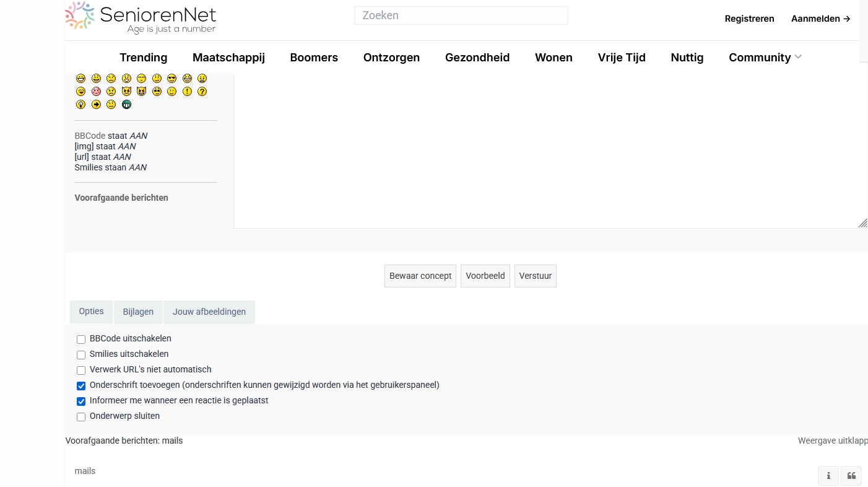The width and height of the screenshot is (868, 487).
Task: Uncheck Informeer me wanneer een reactie is geplaatst
Action: tap(81, 401)
